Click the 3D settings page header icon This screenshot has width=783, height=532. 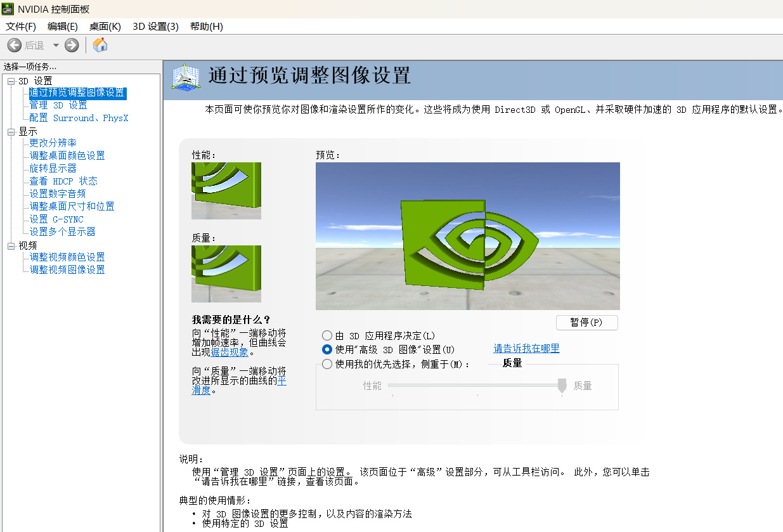point(186,77)
